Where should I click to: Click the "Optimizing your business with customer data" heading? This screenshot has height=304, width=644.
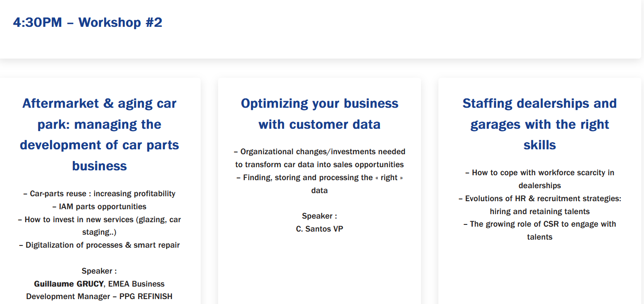[319, 114]
